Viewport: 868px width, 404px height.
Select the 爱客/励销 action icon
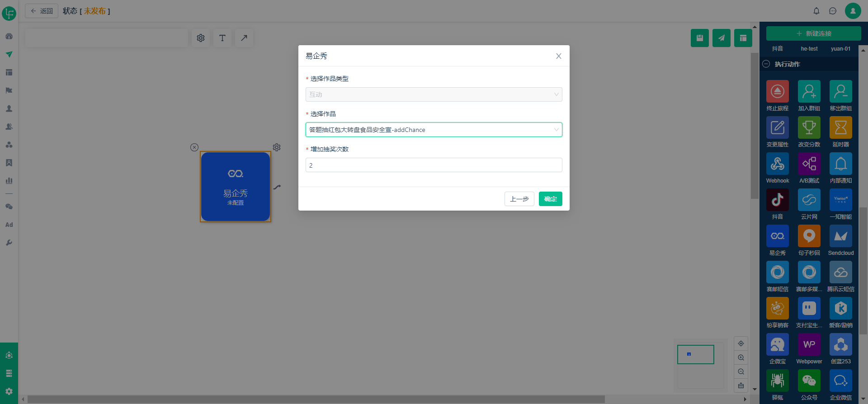point(840,308)
